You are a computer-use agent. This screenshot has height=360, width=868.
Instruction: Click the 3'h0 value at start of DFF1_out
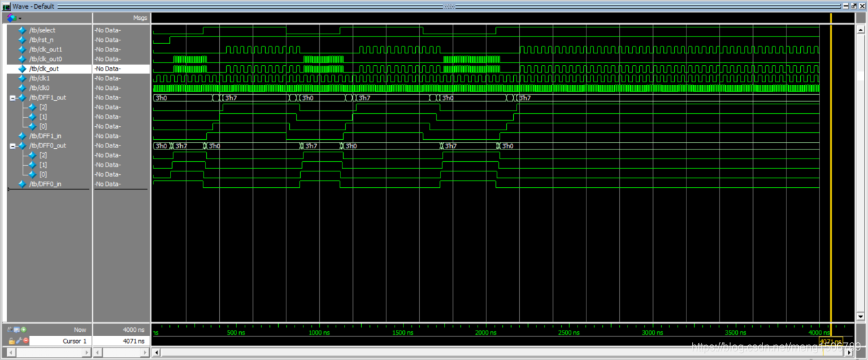pyautogui.click(x=162, y=98)
